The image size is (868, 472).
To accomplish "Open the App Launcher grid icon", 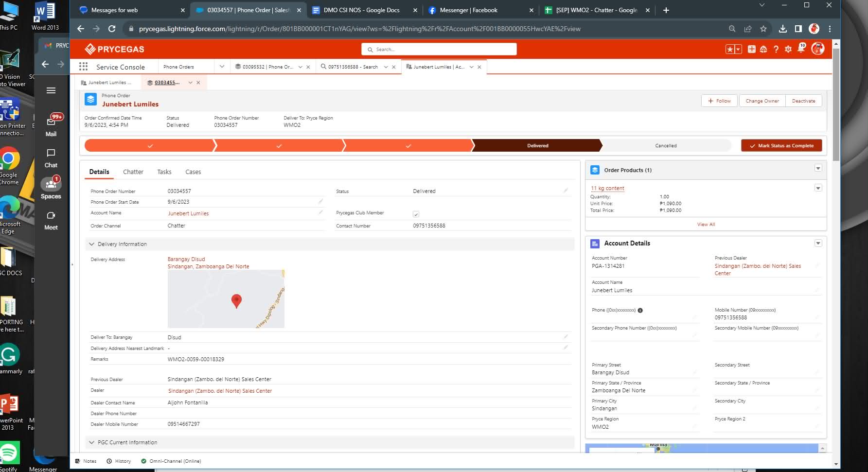I will click(x=83, y=67).
